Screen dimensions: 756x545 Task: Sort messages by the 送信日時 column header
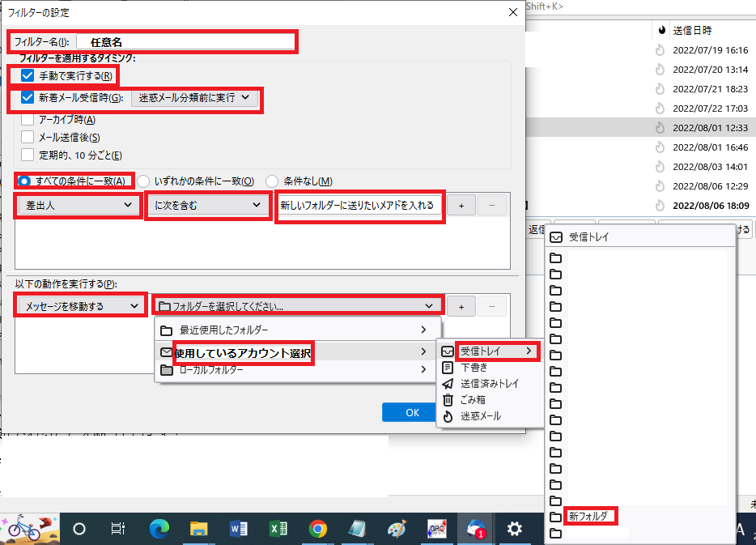711,31
